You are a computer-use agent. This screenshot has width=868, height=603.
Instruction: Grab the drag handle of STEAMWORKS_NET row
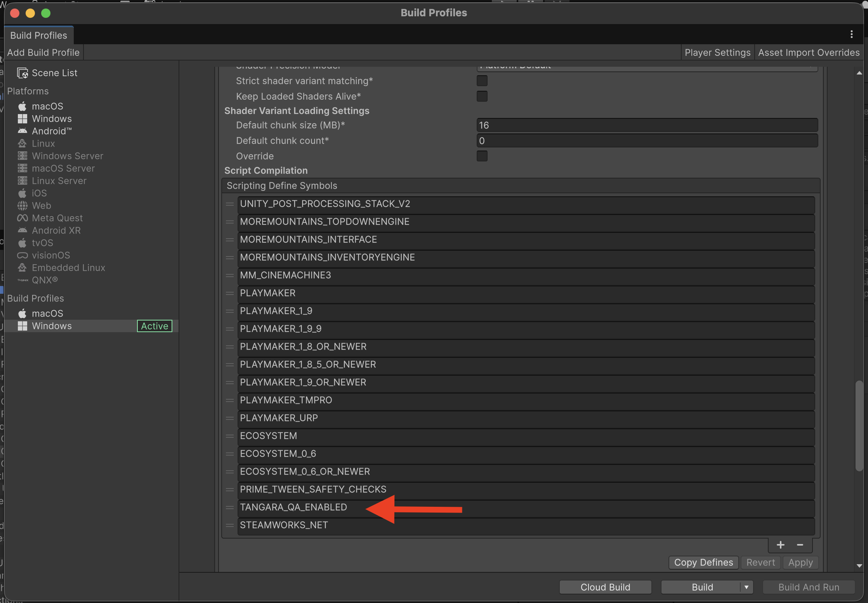(230, 525)
